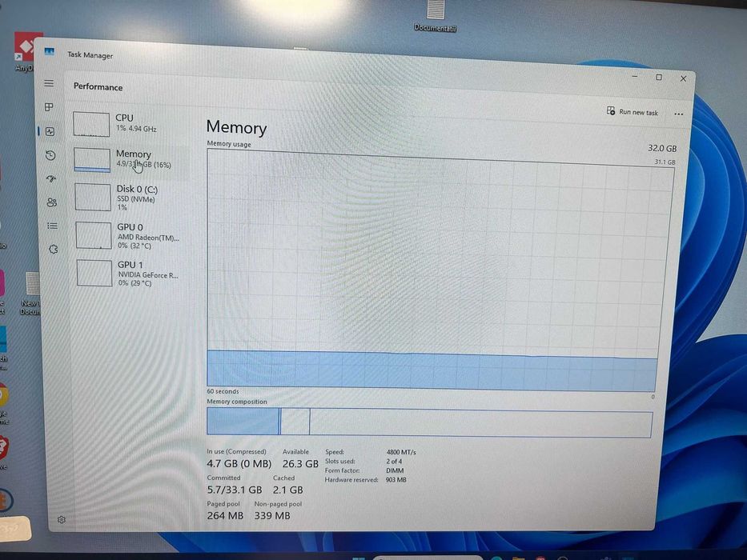This screenshot has width=747, height=560.
Task: Select the Disk 0 (C:) entry
Action: (x=131, y=197)
